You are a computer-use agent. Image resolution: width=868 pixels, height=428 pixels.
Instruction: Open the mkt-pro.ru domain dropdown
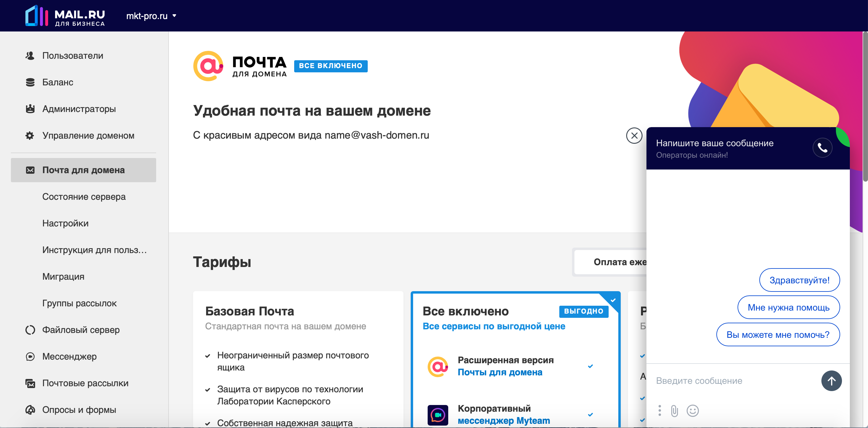coord(151,16)
